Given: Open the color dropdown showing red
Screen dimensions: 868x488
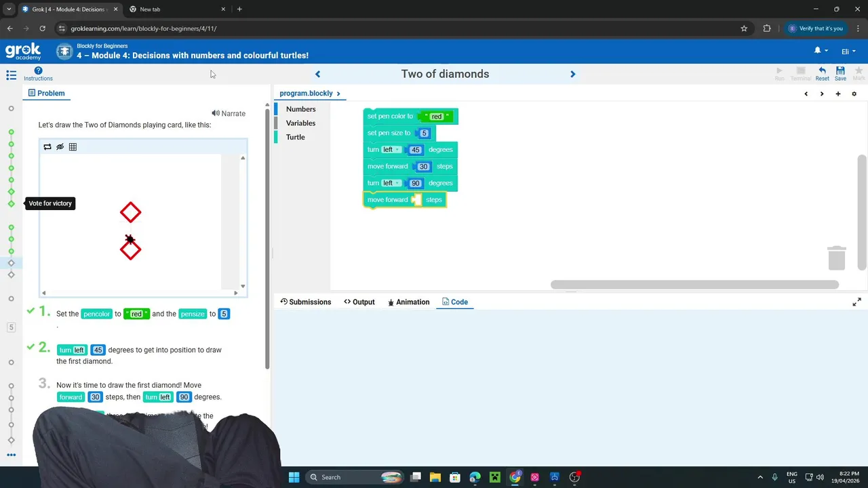Looking at the screenshot, I should click(437, 117).
